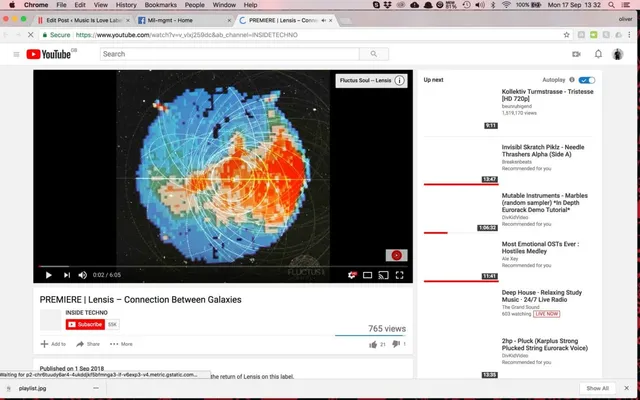Image resolution: width=640 pixels, height=400 pixels.
Task: Switch to the Edit Post tab
Action: coord(84,20)
